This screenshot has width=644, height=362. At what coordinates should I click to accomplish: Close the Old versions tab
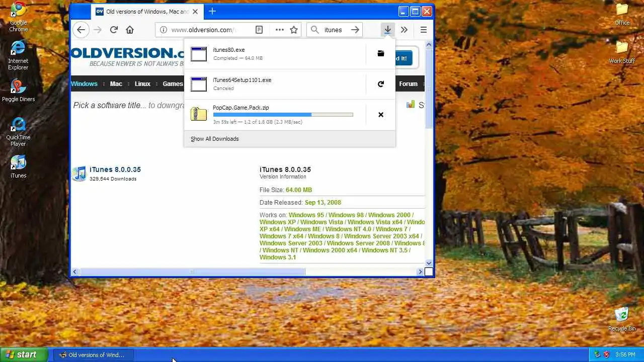(195, 11)
